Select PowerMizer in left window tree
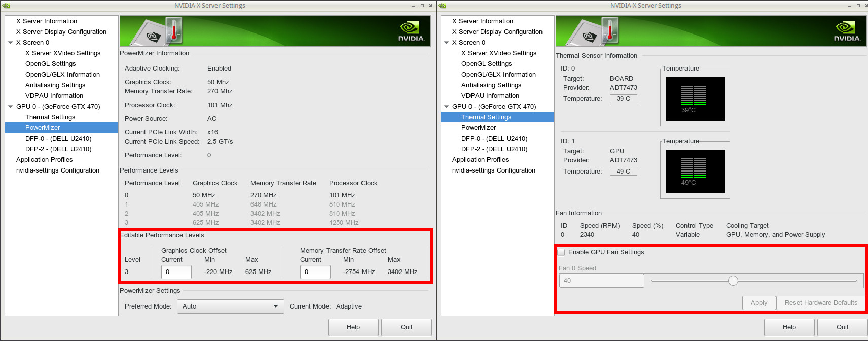Viewport: 868px width, 341px height. (61, 128)
